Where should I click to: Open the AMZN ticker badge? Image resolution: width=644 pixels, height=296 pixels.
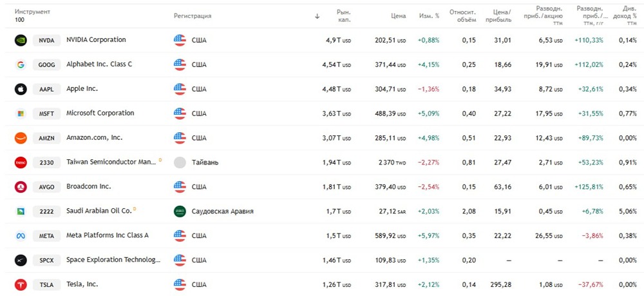coord(46,138)
